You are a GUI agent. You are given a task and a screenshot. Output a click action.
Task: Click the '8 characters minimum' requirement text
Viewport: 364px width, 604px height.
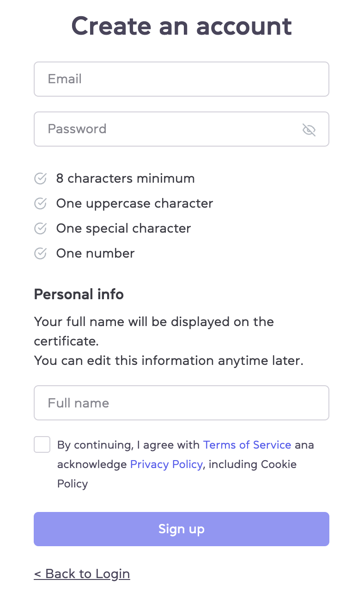point(125,179)
